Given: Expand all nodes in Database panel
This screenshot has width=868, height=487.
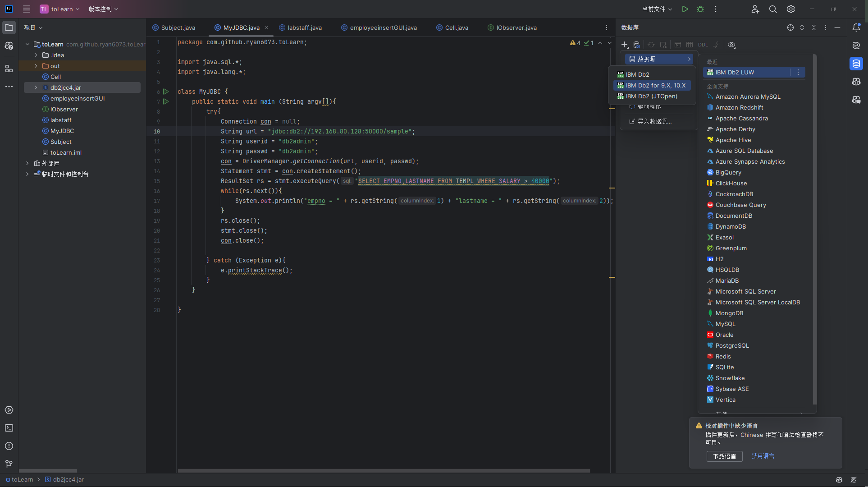Looking at the screenshot, I should pos(802,28).
